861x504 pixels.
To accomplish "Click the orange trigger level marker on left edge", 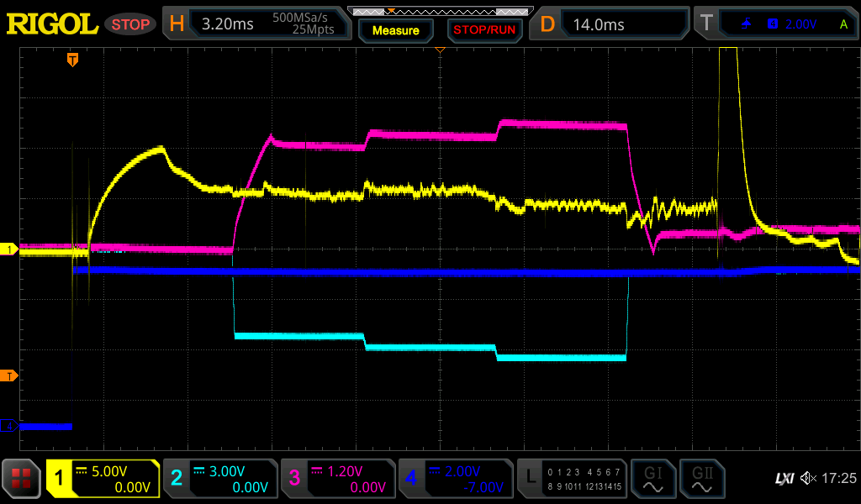I will click(x=9, y=375).
